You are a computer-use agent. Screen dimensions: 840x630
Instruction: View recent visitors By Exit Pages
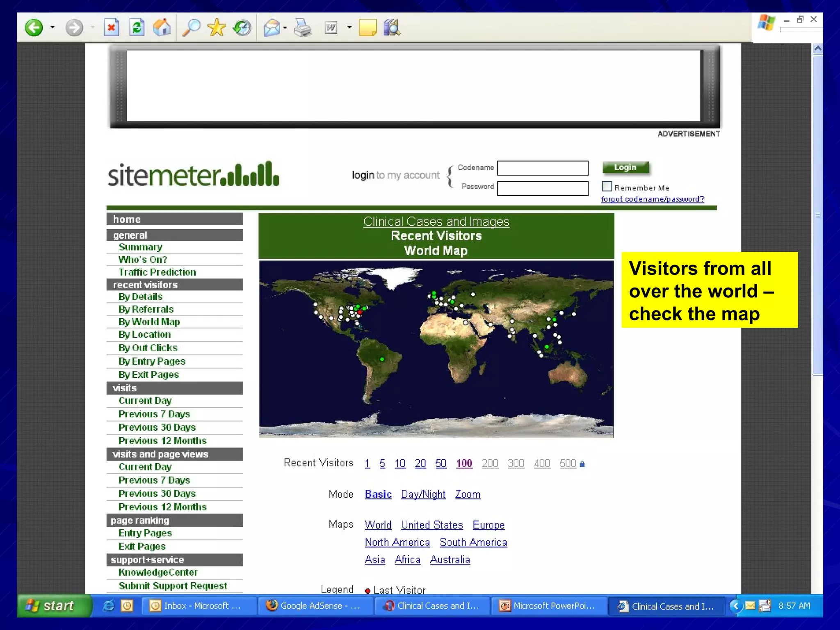(148, 375)
